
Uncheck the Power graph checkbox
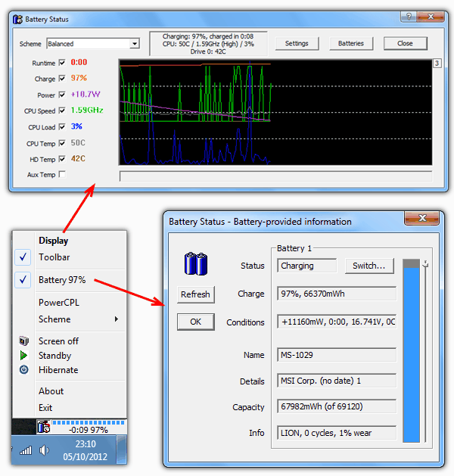[62, 95]
